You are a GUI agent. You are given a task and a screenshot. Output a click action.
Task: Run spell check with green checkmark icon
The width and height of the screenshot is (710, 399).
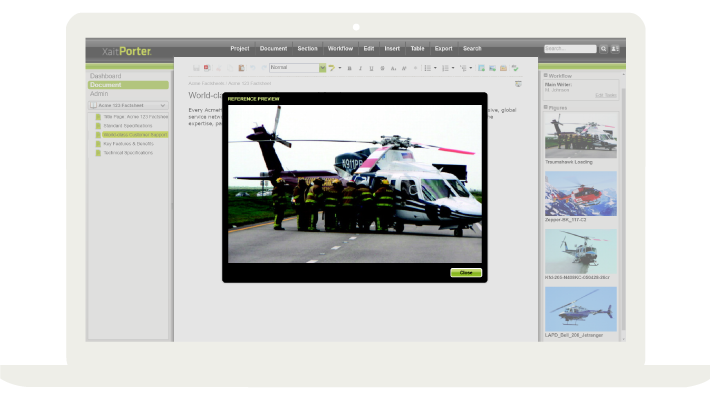click(515, 68)
